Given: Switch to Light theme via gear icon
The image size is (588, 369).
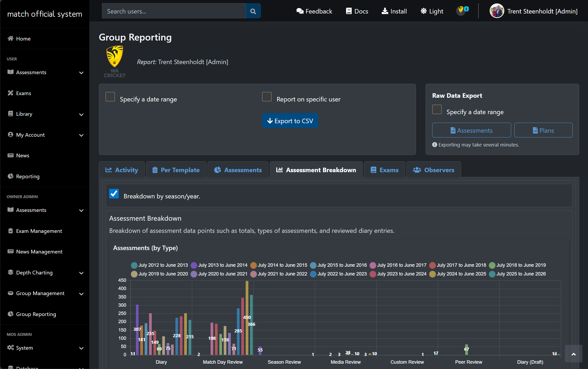Looking at the screenshot, I should coord(424,11).
